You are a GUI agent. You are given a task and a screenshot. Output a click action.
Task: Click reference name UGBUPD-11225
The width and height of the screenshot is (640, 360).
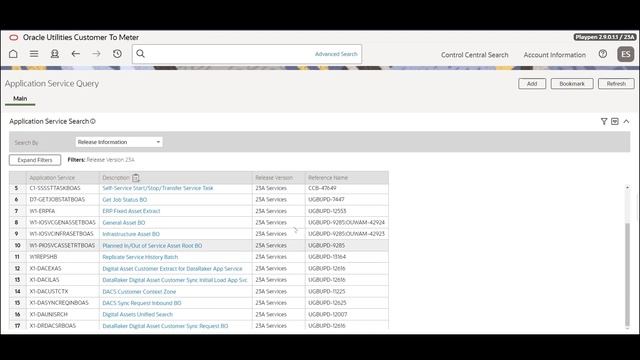[x=327, y=291]
